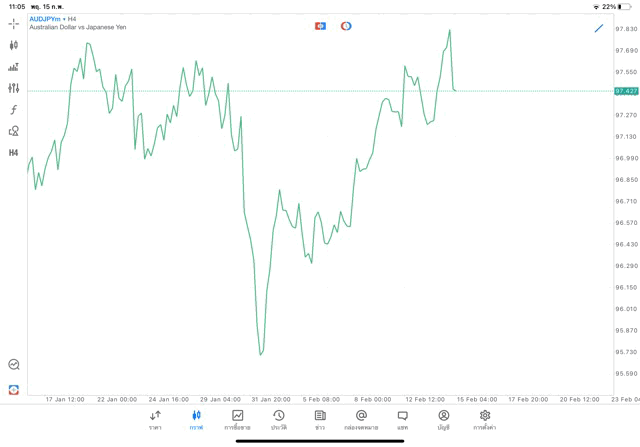Open the บัญชี account tab
This screenshot has height=447, width=640.
(x=443, y=420)
